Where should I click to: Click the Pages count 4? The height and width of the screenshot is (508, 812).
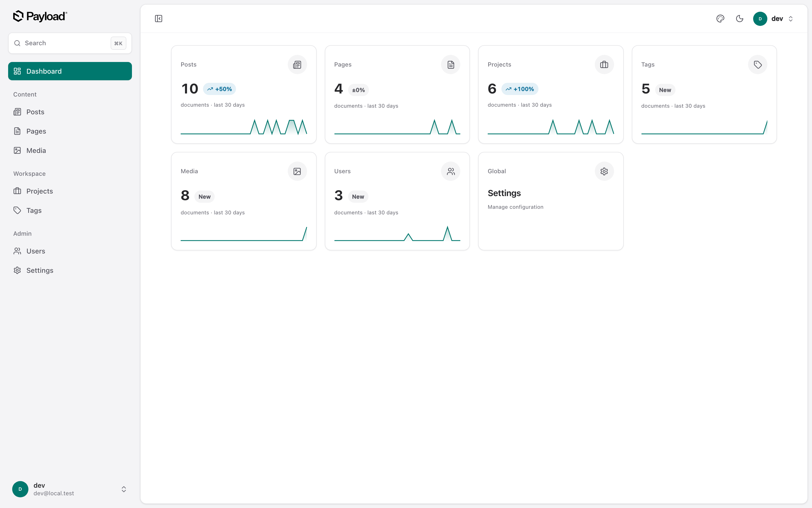click(339, 89)
